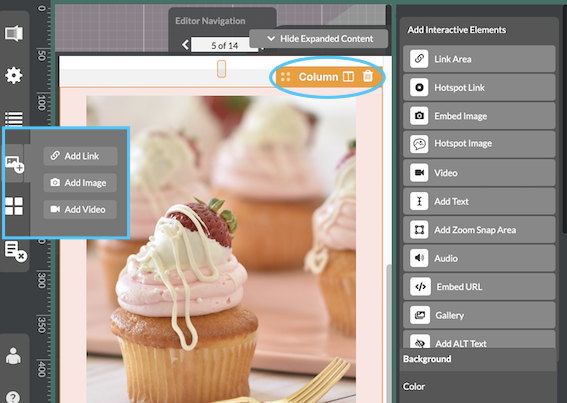Open the user profile icon
567x403 pixels.
13,356
